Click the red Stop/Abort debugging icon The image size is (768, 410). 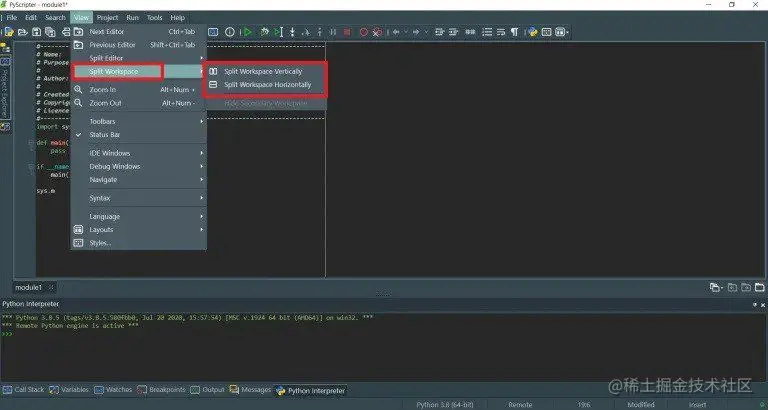coord(347,32)
